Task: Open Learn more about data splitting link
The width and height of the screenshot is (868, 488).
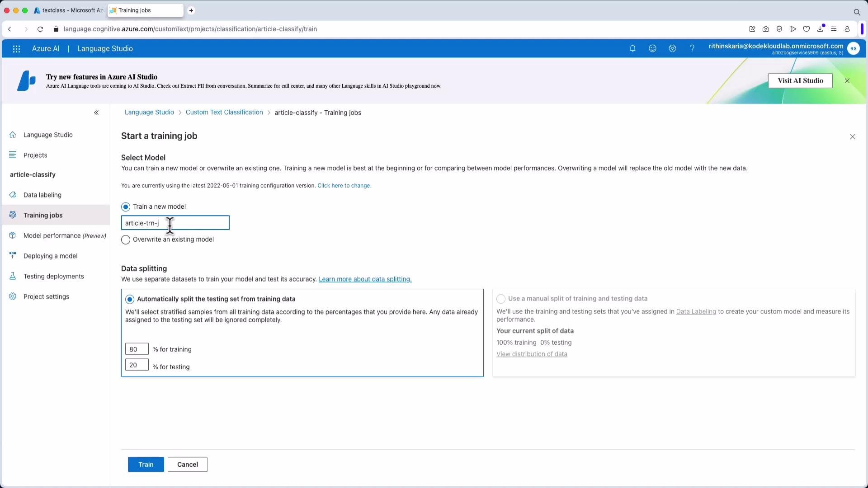Action: (365, 279)
